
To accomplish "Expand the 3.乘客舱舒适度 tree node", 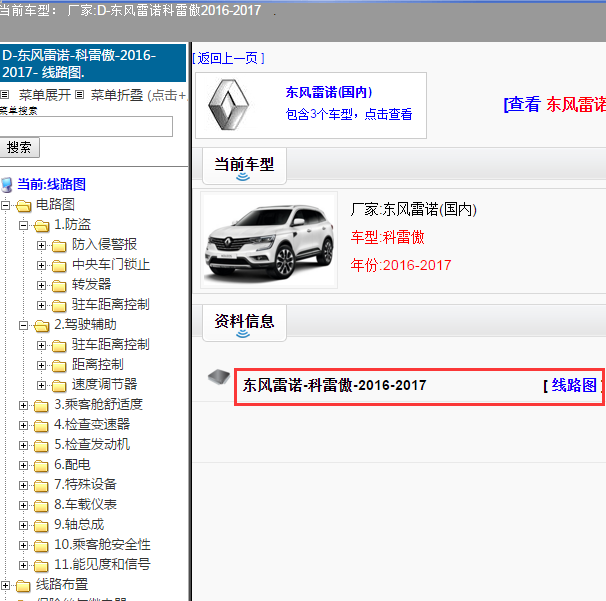I will tap(23, 405).
